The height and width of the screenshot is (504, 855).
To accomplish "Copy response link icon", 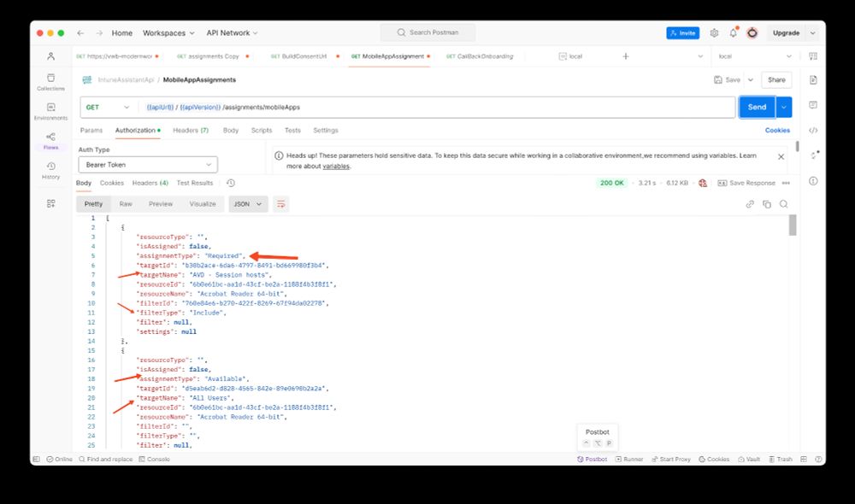I will point(750,204).
